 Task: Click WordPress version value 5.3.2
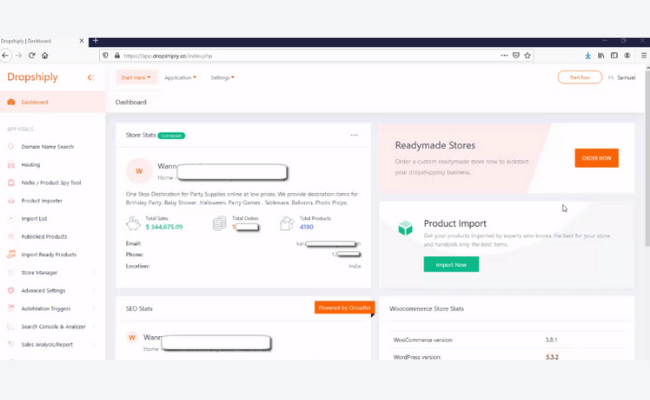pyautogui.click(x=552, y=357)
